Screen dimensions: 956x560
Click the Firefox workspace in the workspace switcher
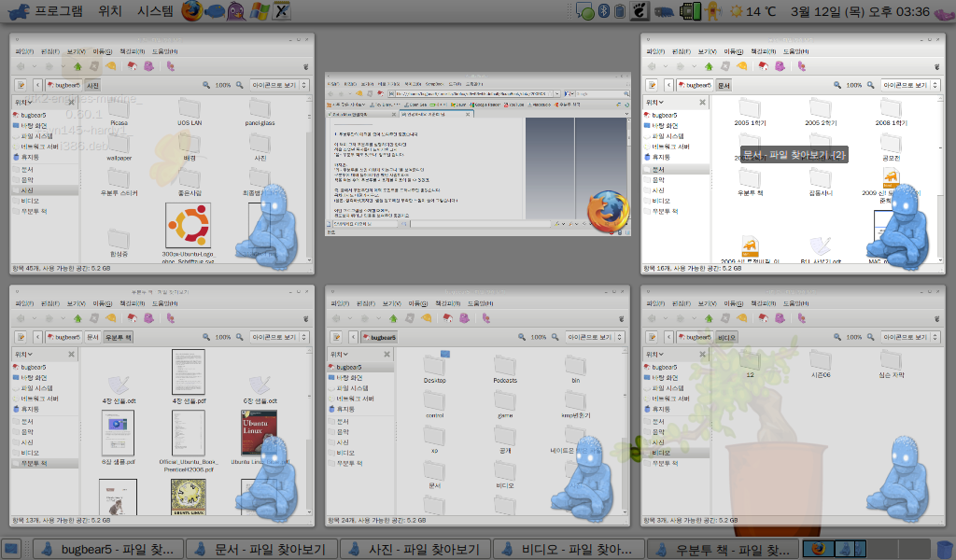[818, 549]
